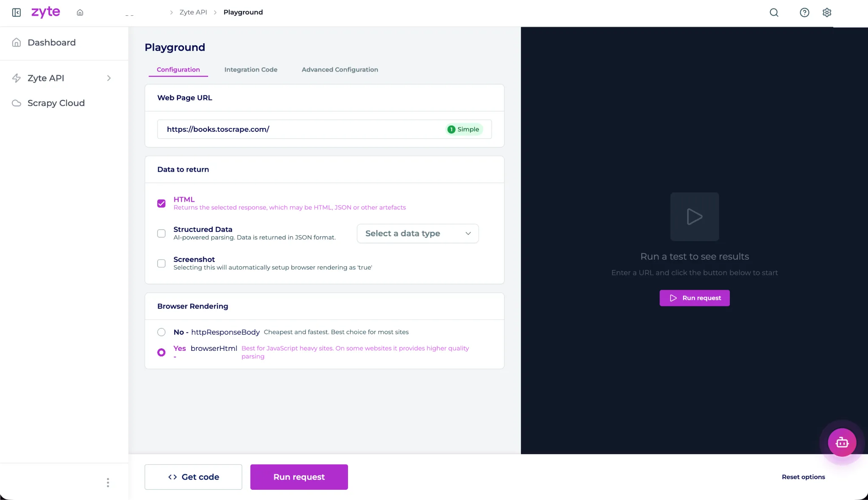Click the Reset options link
Viewport: 868px width, 500px height.
click(803, 477)
